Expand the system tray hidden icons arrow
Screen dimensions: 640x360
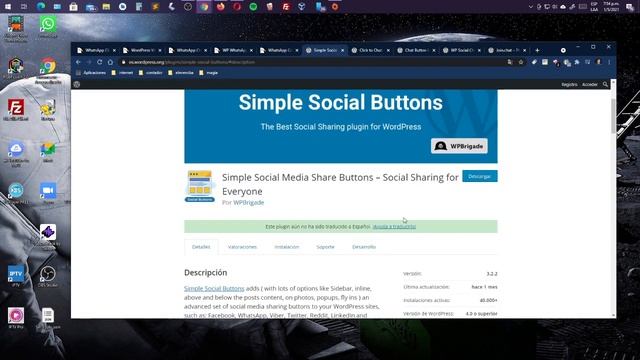click(530, 7)
